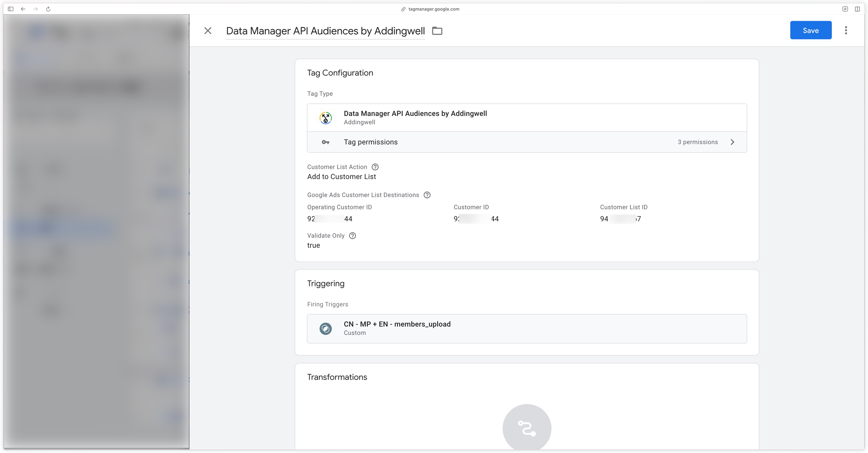The height and width of the screenshot is (453, 868).
Task: Click the Validate Only 'true' value
Action: click(314, 245)
